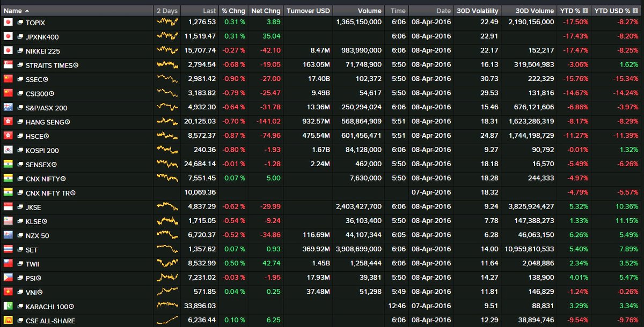Viewport: 644px width, 327px height.
Task: Click TWII percent change 0.50 %
Action: pyautogui.click(x=236, y=264)
